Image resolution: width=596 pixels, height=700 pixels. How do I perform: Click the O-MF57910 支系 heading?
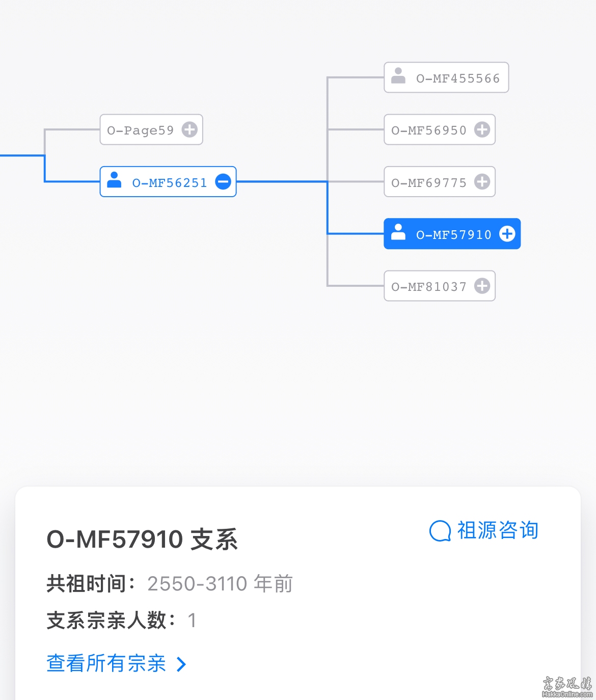(142, 540)
